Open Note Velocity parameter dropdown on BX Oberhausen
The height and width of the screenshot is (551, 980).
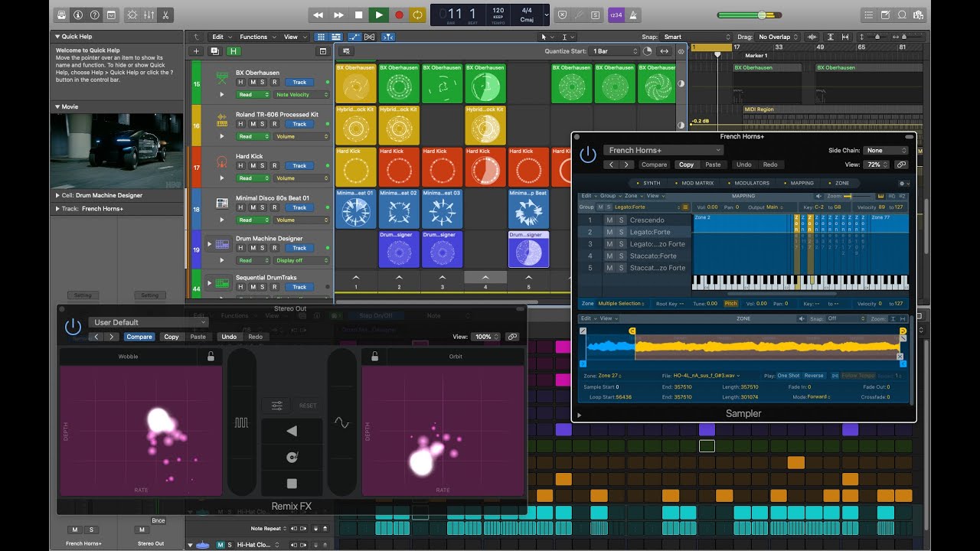(302, 95)
